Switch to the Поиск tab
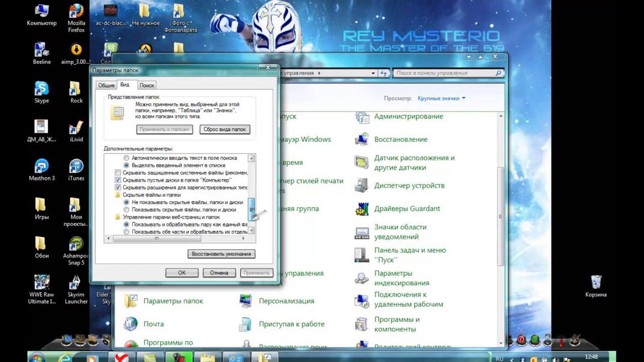The width and height of the screenshot is (644, 362). pos(147,85)
